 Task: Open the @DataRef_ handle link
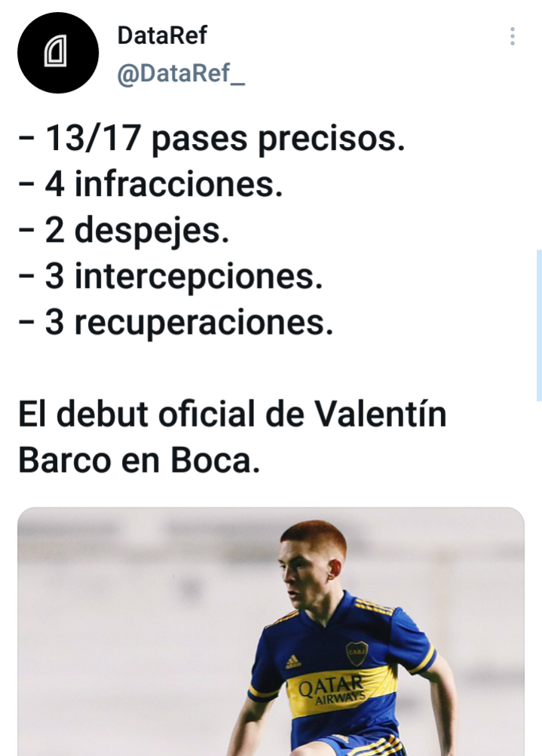[181, 74]
